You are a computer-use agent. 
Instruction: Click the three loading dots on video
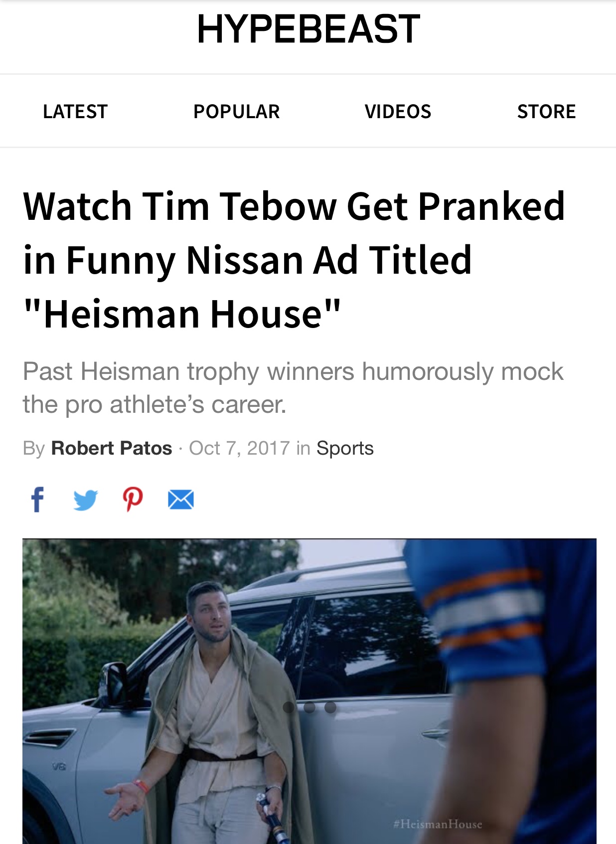click(309, 707)
